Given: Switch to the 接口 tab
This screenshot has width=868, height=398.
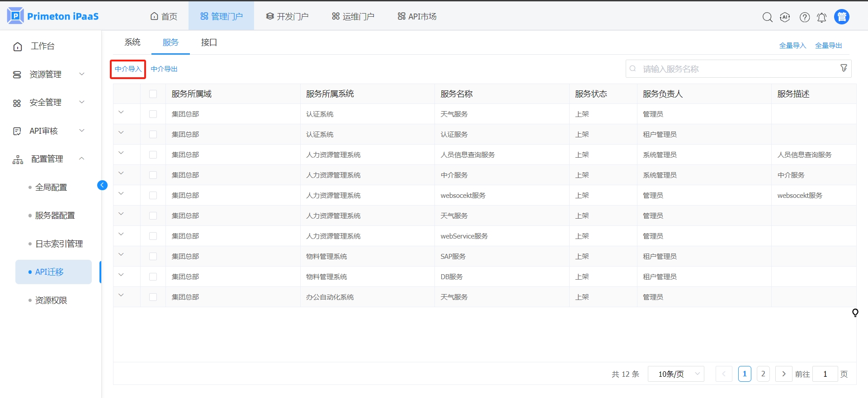Looking at the screenshot, I should click(x=209, y=42).
